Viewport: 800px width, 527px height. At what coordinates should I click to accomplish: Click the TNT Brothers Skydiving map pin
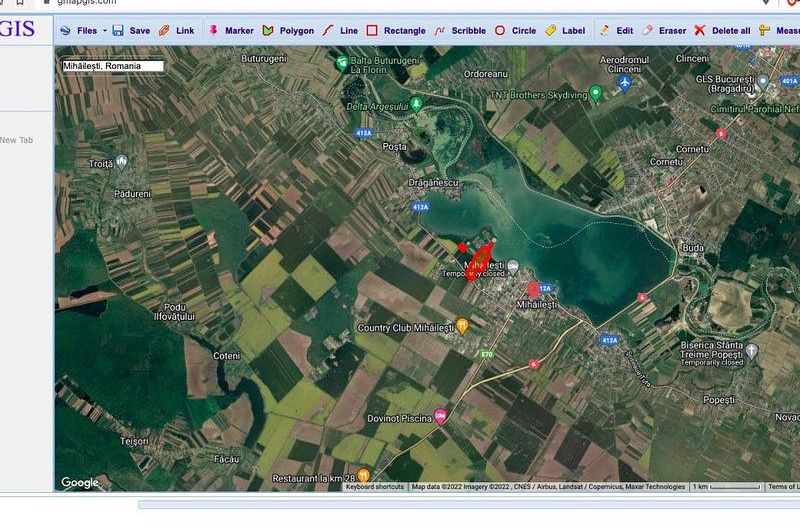click(x=596, y=93)
